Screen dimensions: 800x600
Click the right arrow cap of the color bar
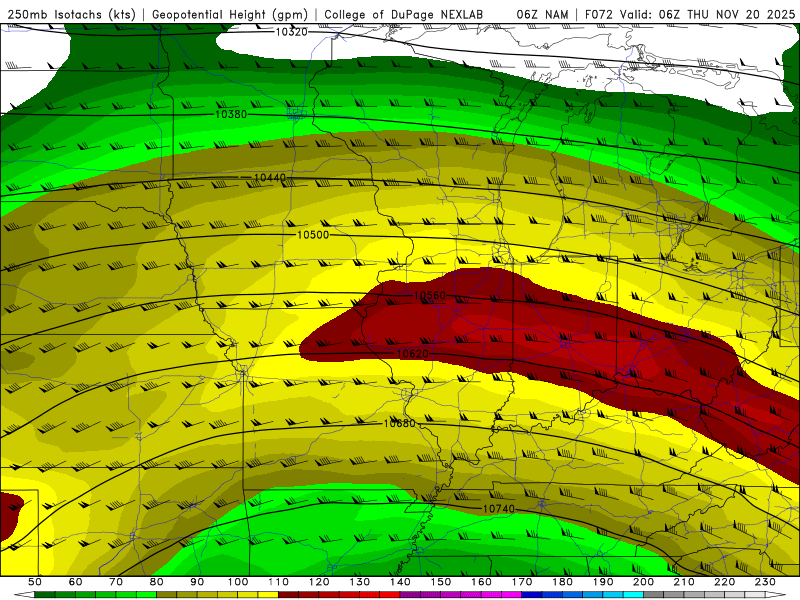tap(776, 594)
